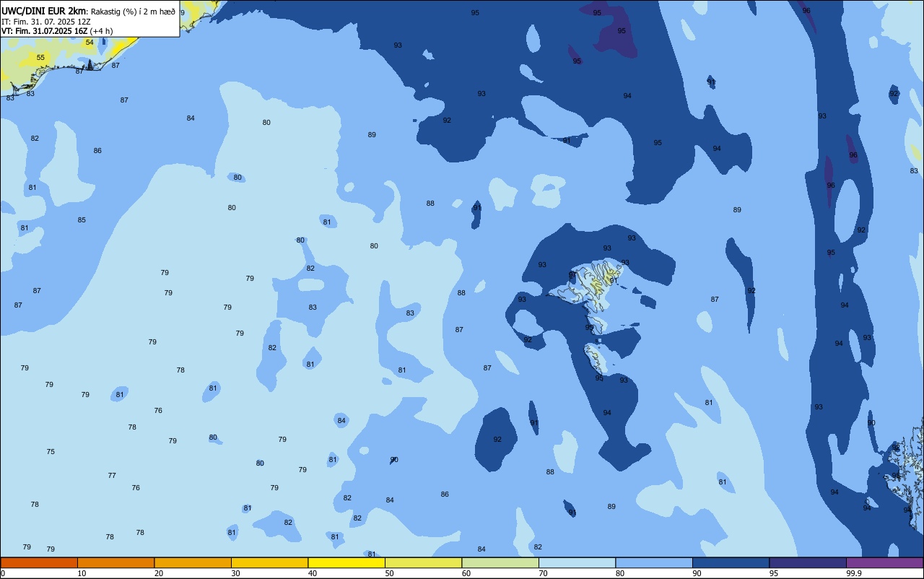Screen dimensions: 924x579
Task: Click the gold 30–40 legend color segment
Action: coord(269,562)
